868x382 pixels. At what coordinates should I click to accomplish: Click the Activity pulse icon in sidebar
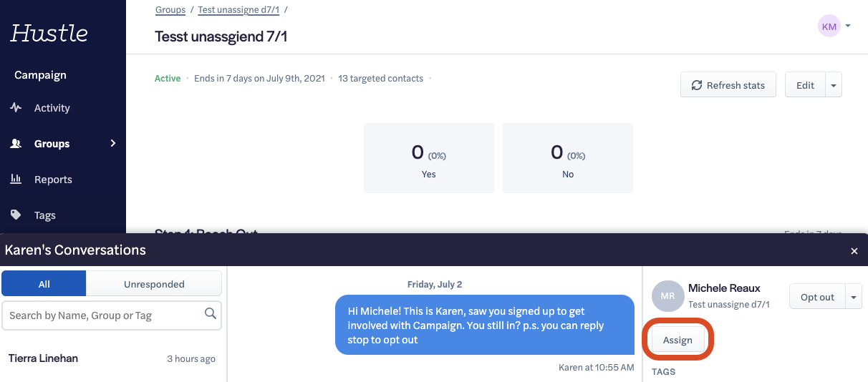point(16,108)
